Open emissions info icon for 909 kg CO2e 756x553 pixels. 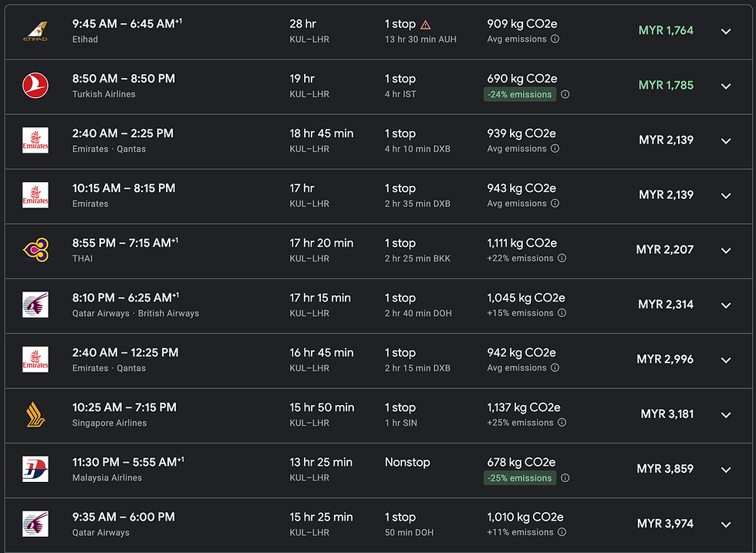click(x=555, y=39)
